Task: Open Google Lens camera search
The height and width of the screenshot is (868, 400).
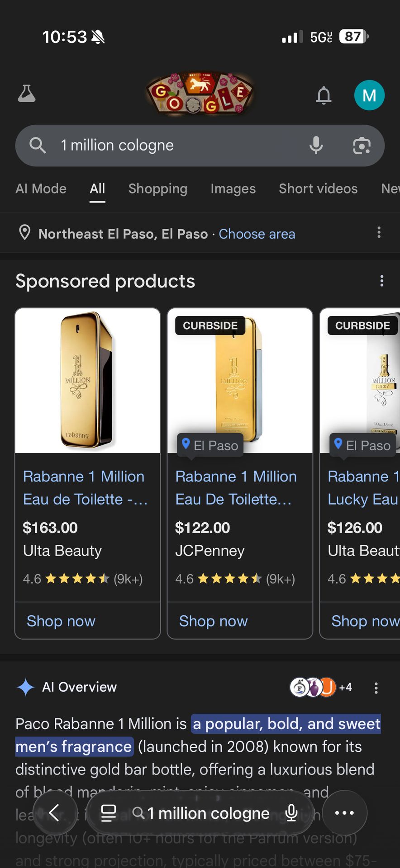Action: (362, 146)
